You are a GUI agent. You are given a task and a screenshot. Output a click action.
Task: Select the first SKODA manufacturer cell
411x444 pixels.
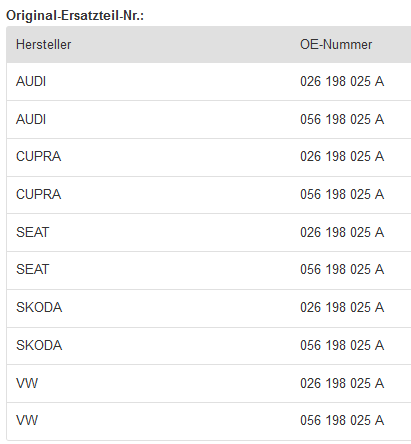point(39,307)
